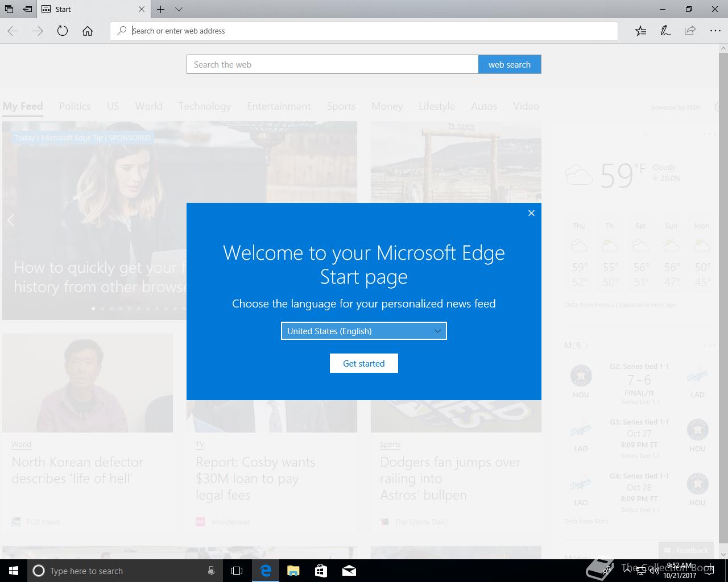The height and width of the screenshot is (582, 728).
Task: Click the Feedback button
Action: (x=687, y=550)
